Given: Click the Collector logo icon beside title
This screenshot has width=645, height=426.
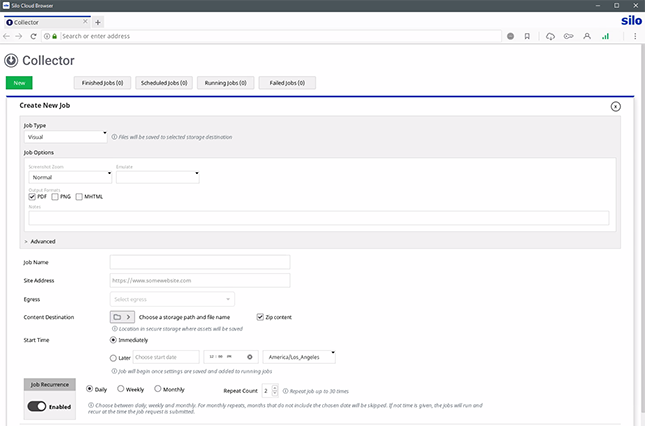Looking at the screenshot, I should (x=11, y=60).
